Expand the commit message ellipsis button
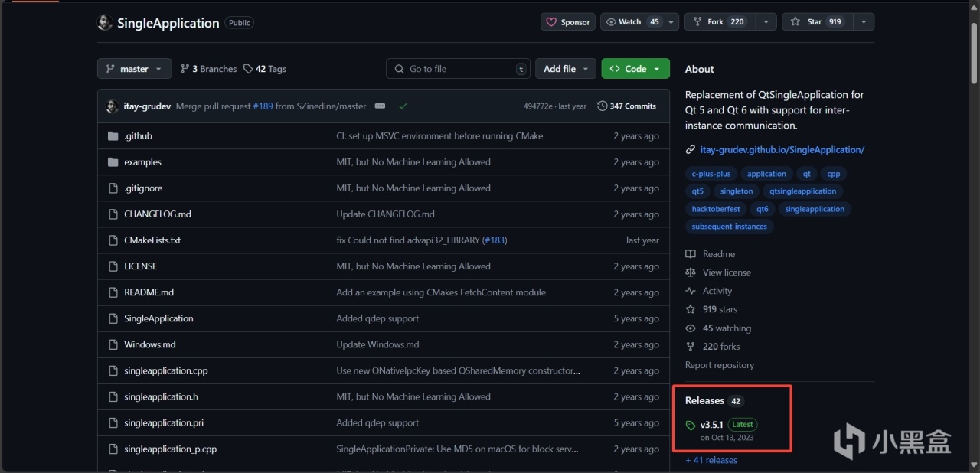The image size is (980, 473). tap(380, 106)
